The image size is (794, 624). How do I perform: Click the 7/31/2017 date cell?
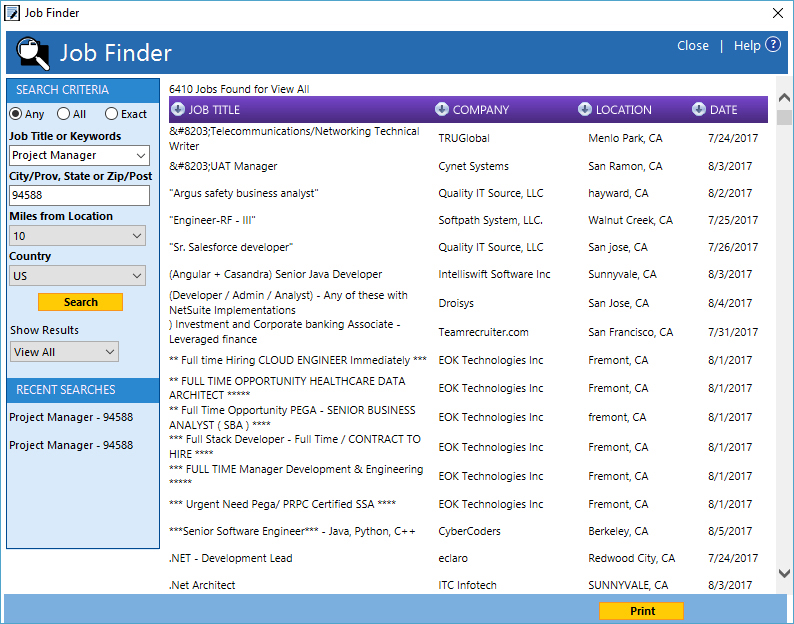coord(733,332)
